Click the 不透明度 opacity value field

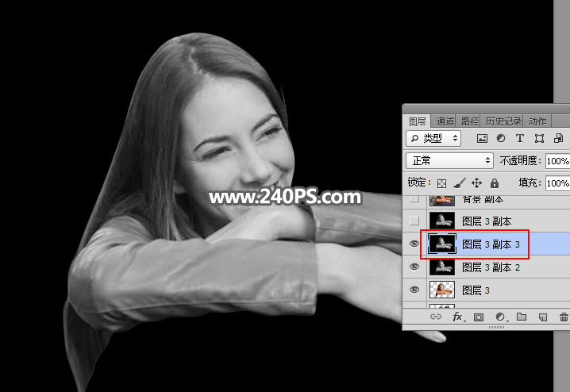(557, 160)
